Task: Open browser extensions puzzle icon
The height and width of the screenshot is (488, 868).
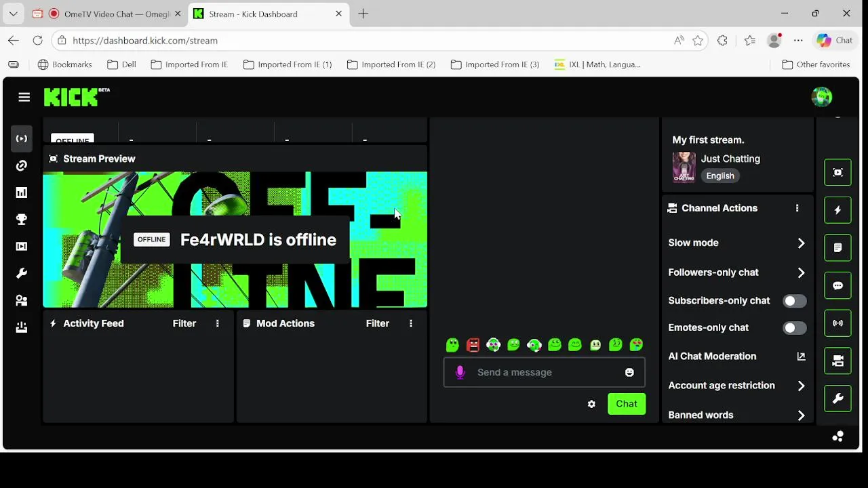Action: tap(722, 41)
